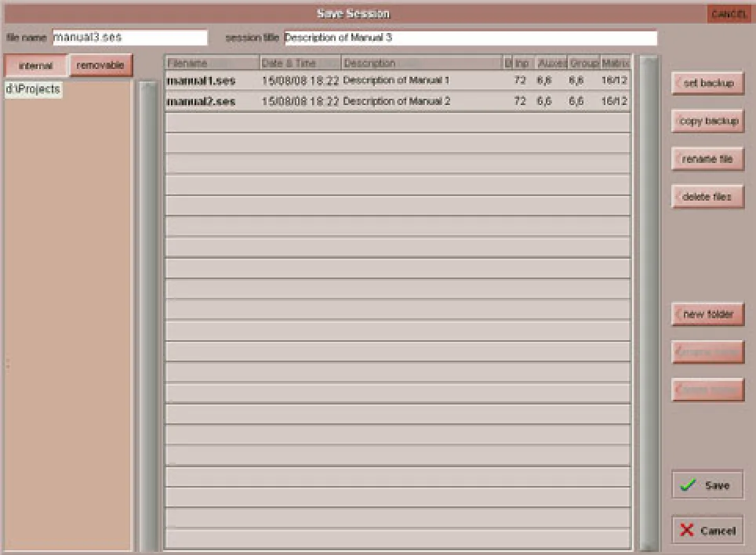
Task: Save the session with the Save button
Action: (x=707, y=484)
